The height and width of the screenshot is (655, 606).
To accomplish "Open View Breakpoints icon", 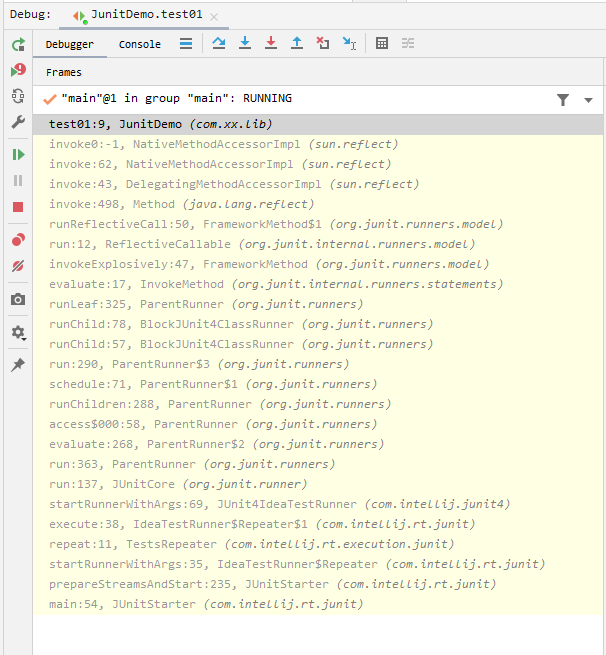I will (18, 239).
